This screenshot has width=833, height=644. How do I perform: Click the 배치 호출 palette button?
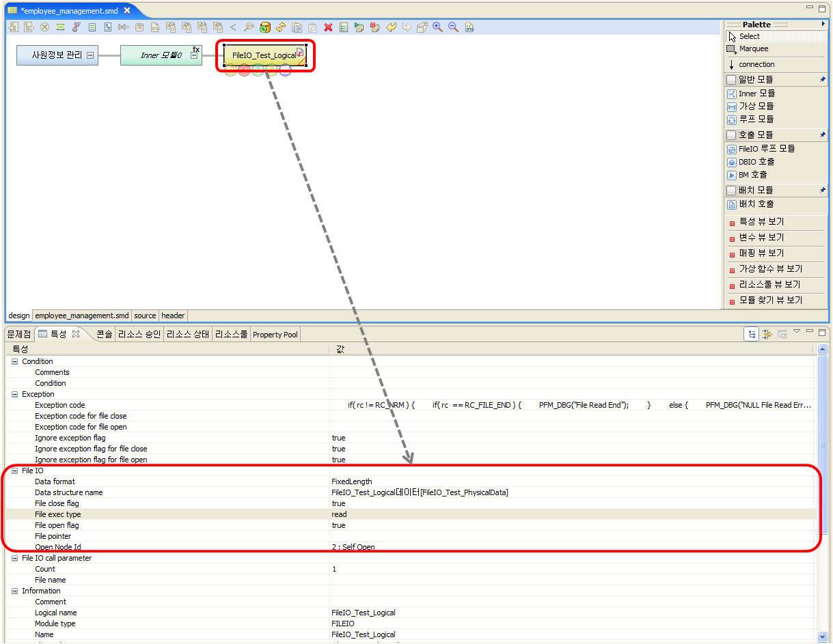(751, 204)
